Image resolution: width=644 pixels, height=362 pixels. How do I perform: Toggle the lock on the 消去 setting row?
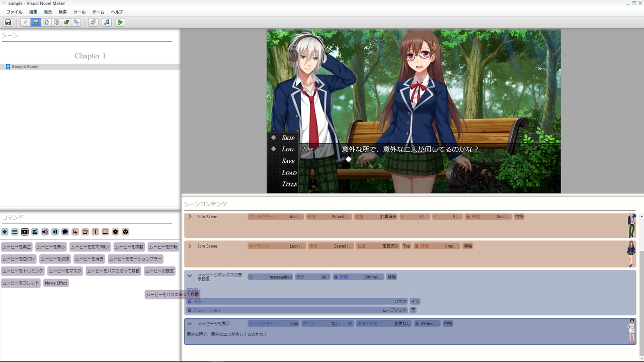click(x=190, y=301)
